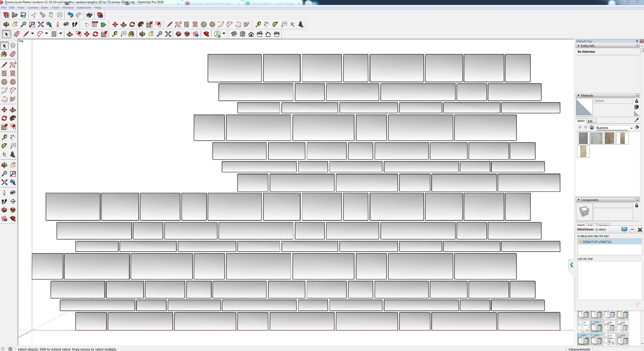Choose the first Bluestone material swatch
Image resolution: width=644 pixels, height=351 pixels.
(583, 138)
